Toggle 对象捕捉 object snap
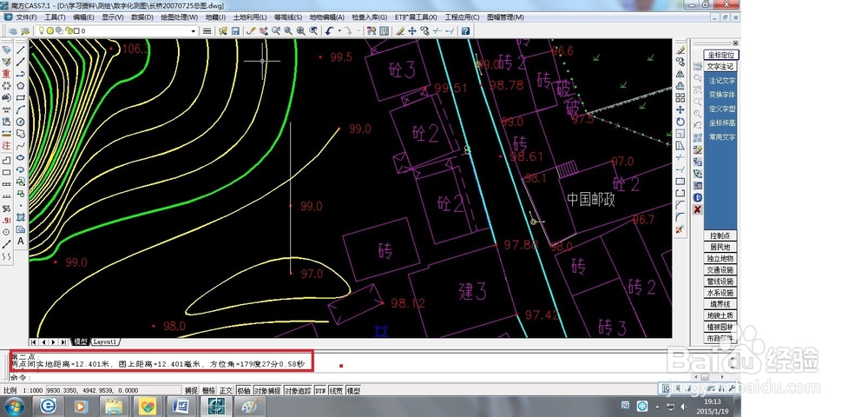This screenshot has height=417, width=868. click(268, 390)
